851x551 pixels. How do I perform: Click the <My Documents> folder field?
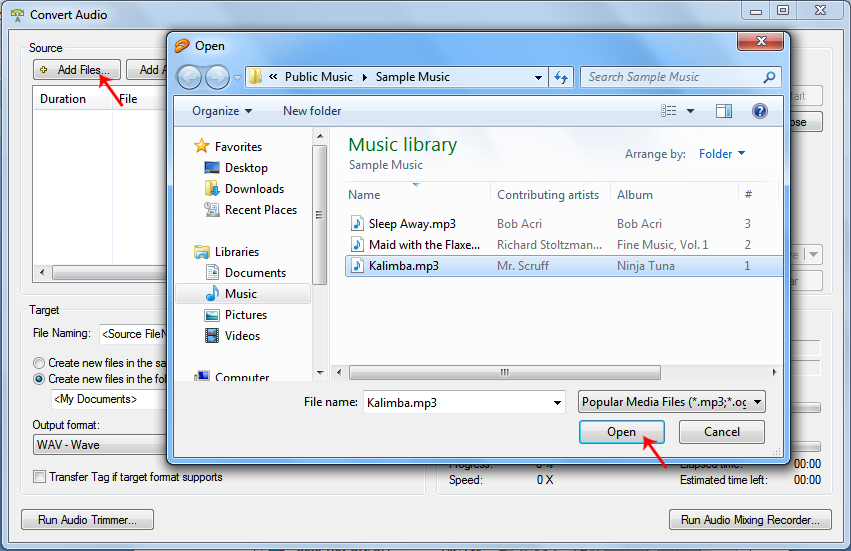click(109, 399)
